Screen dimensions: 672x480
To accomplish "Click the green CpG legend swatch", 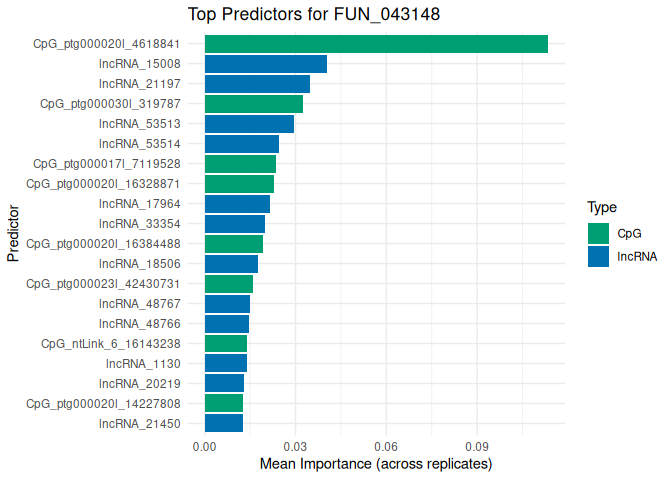I will (598, 233).
